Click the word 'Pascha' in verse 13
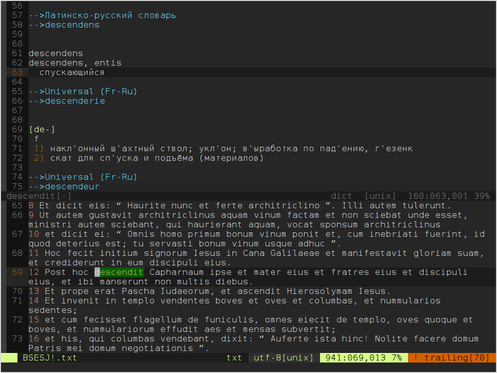 (138, 291)
